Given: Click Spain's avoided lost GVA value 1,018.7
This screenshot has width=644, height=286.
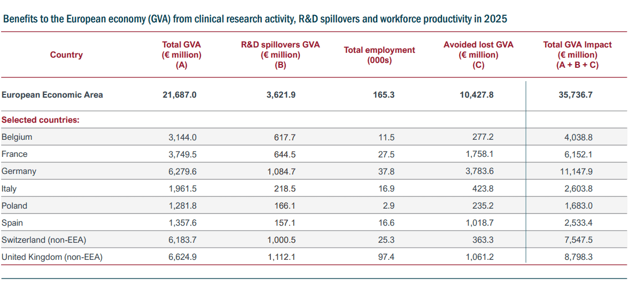Looking at the screenshot, I should (480, 223).
